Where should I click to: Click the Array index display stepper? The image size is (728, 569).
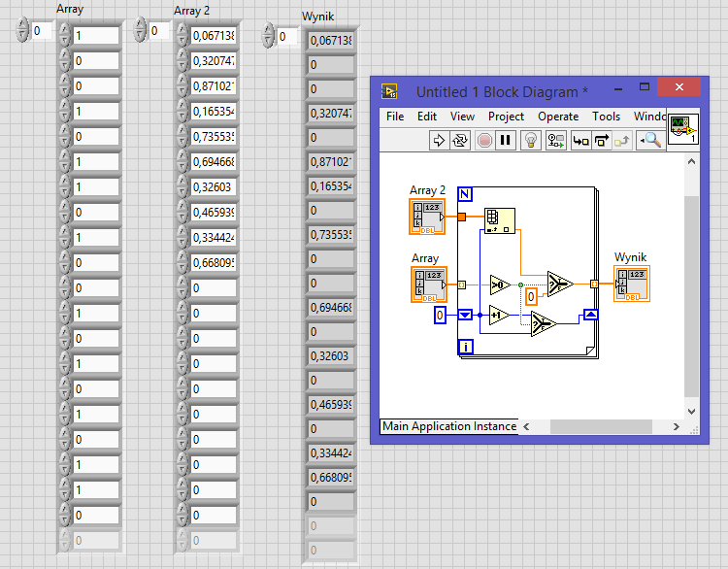[x=22, y=31]
